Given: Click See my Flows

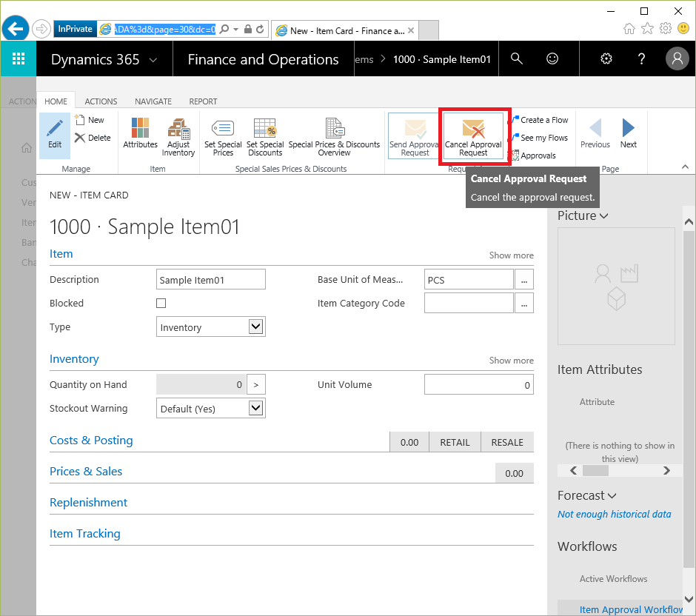Looking at the screenshot, I should pos(540,138).
